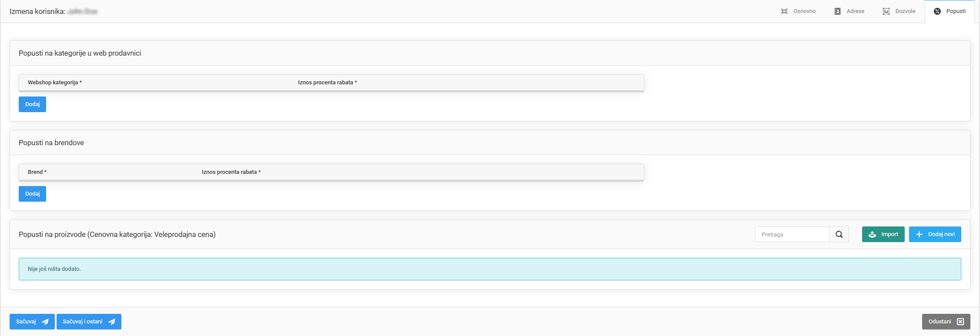980x336 pixels.
Task: Click Sačuvaj i ostani button
Action: [89, 322]
